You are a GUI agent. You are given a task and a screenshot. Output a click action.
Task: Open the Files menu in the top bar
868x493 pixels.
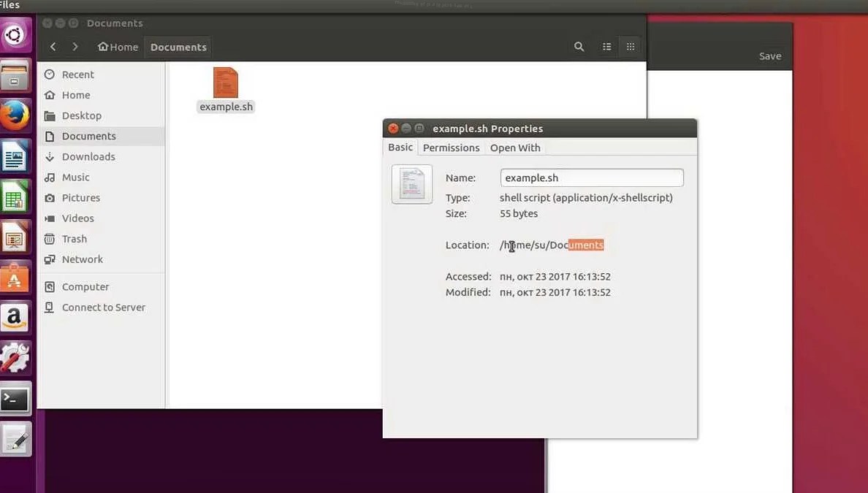pyautogui.click(x=10, y=5)
